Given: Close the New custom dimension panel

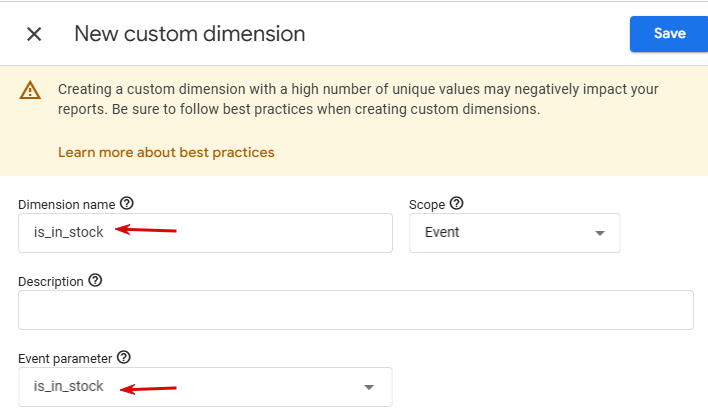Looking at the screenshot, I should (34, 34).
